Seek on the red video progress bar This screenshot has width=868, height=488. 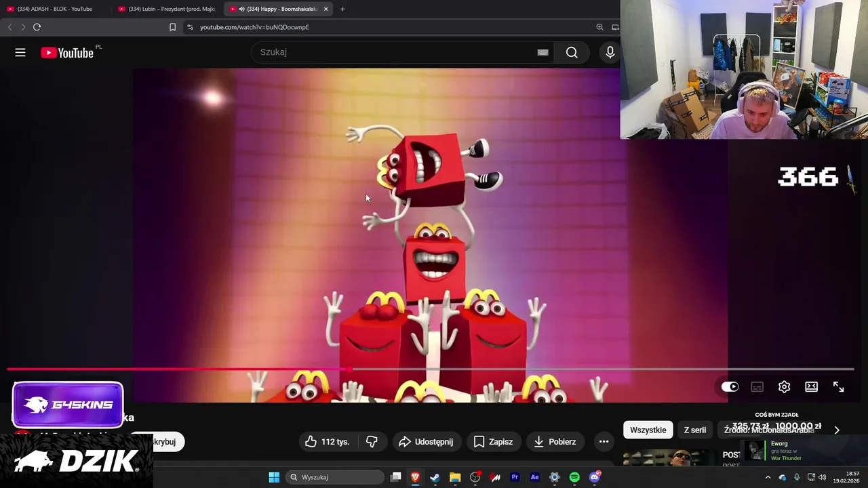[x=430, y=369]
